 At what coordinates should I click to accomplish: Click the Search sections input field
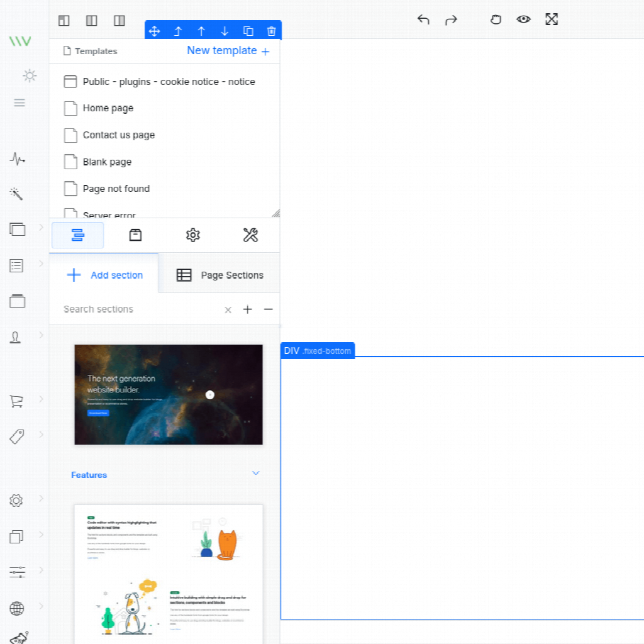pos(138,309)
